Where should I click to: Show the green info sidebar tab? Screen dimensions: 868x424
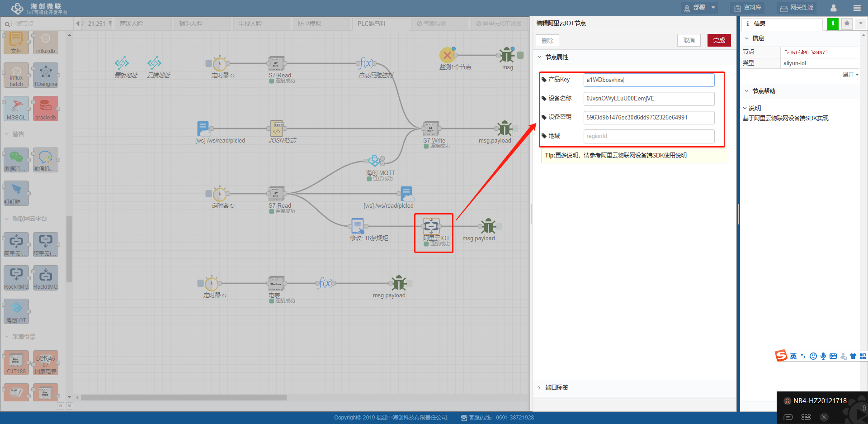(833, 24)
